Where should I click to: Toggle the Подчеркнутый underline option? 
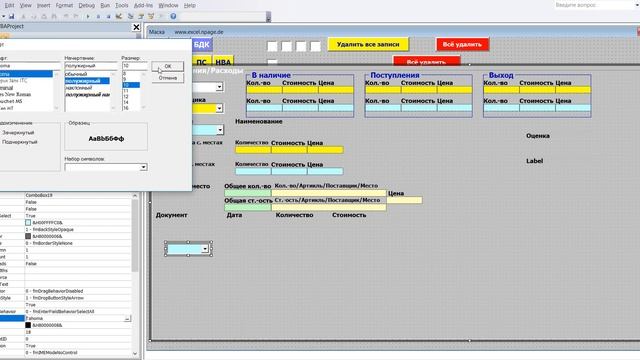[20, 142]
